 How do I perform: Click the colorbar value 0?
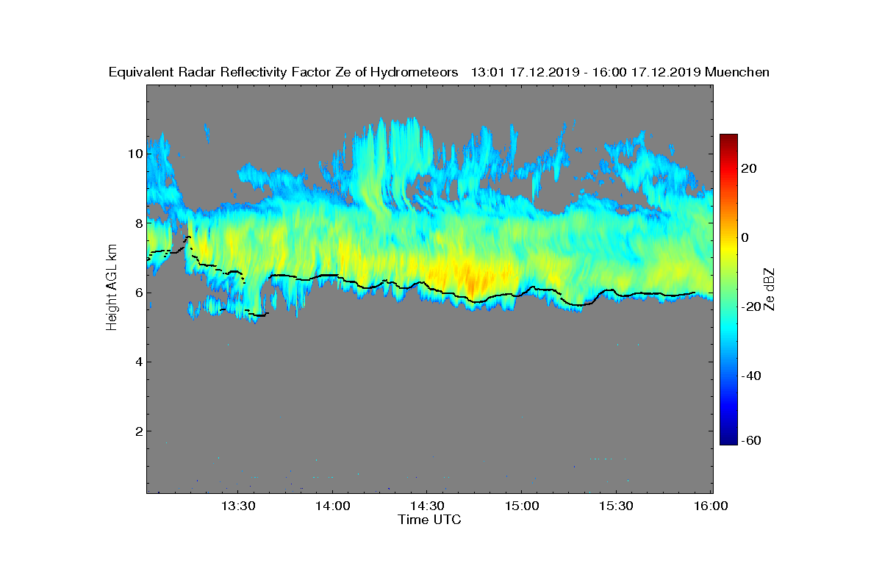point(746,237)
